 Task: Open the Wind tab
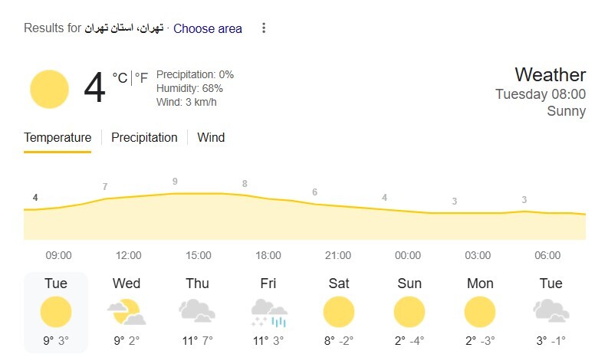point(211,137)
